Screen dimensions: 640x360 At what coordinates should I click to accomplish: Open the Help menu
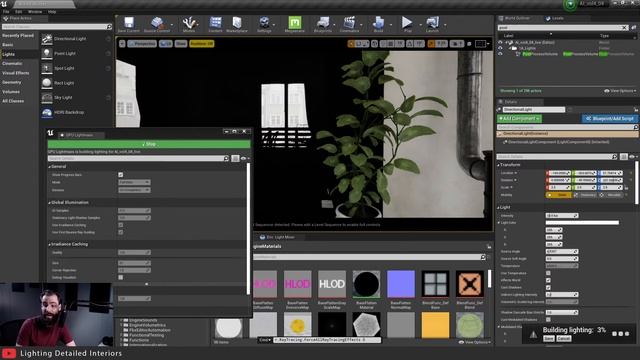pos(52,12)
